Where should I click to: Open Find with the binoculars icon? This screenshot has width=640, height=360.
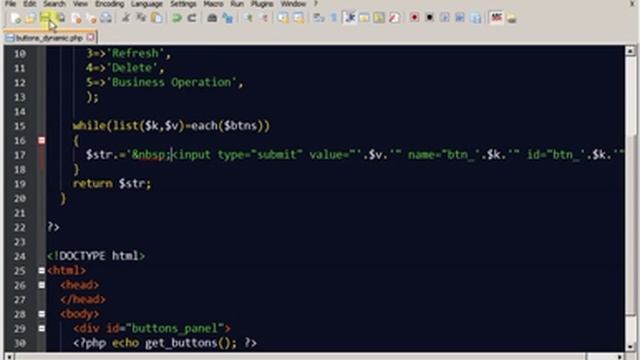click(x=212, y=18)
